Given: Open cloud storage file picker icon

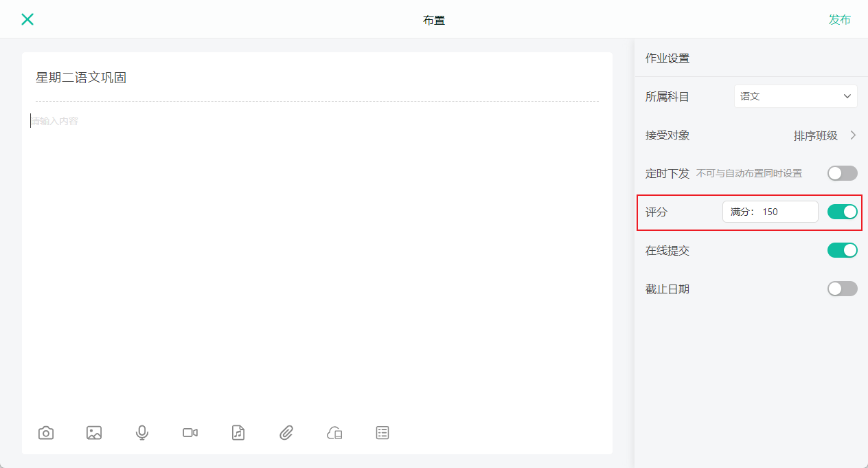Looking at the screenshot, I should pyautogui.click(x=334, y=432).
